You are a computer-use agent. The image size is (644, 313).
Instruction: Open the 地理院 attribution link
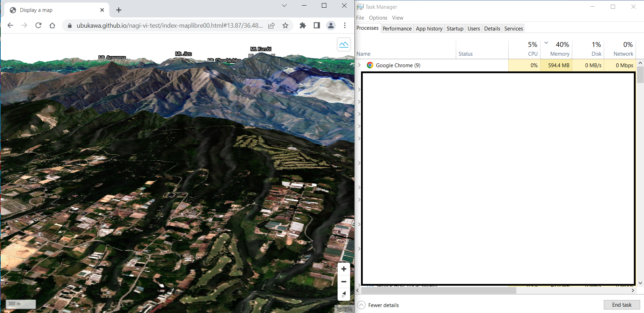[345, 309]
